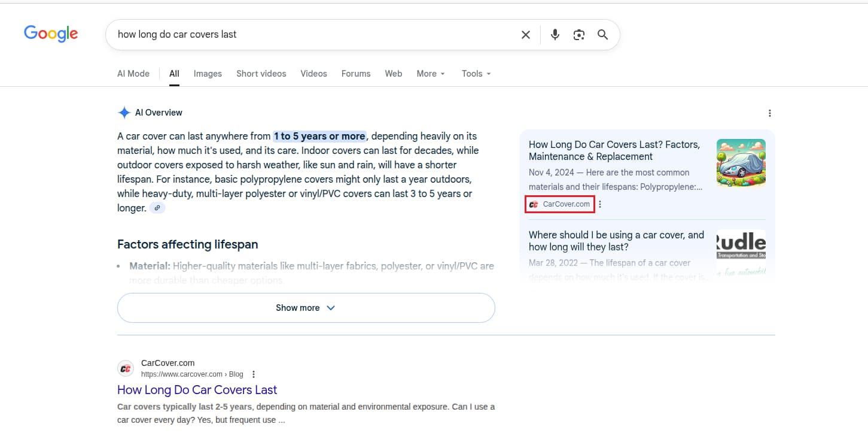
Task: Open the Tools dropdown
Action: coord(475,73)
